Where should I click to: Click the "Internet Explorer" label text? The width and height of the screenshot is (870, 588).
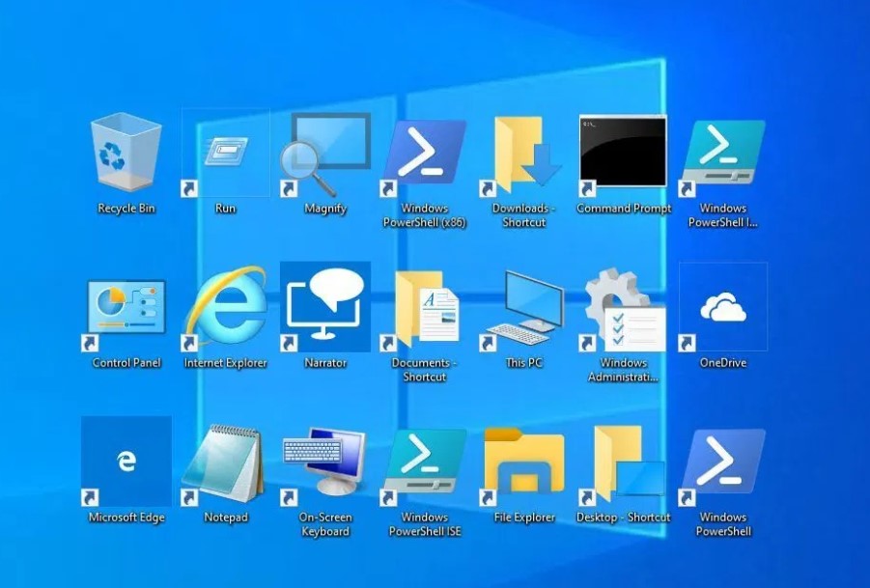click(x=225, y=363)
